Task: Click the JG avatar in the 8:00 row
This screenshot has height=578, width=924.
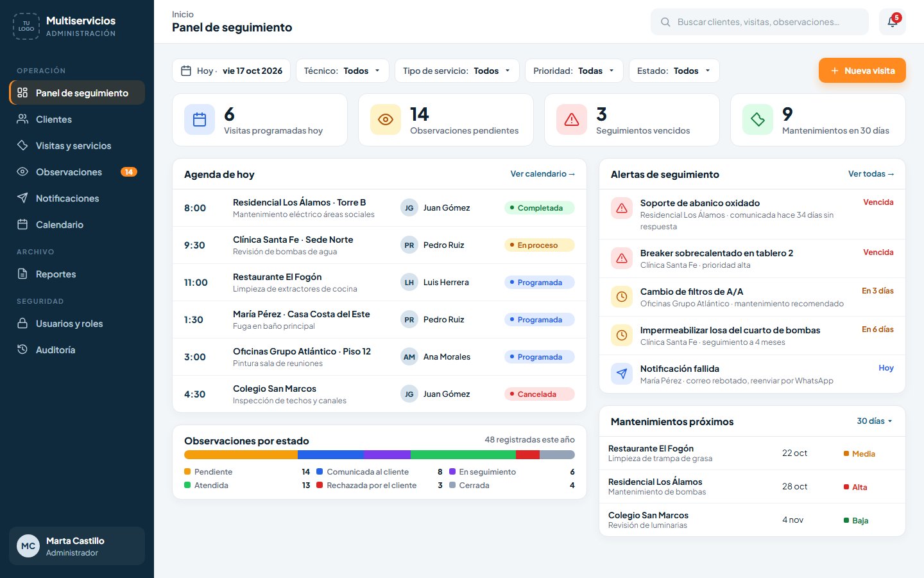Action: (409, 208)
